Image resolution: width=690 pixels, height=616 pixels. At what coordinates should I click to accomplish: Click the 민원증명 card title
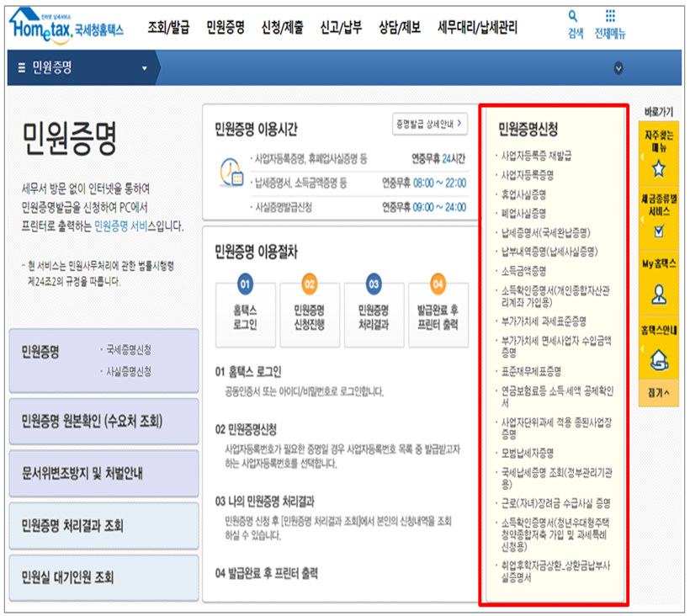[x=40, y=352]
